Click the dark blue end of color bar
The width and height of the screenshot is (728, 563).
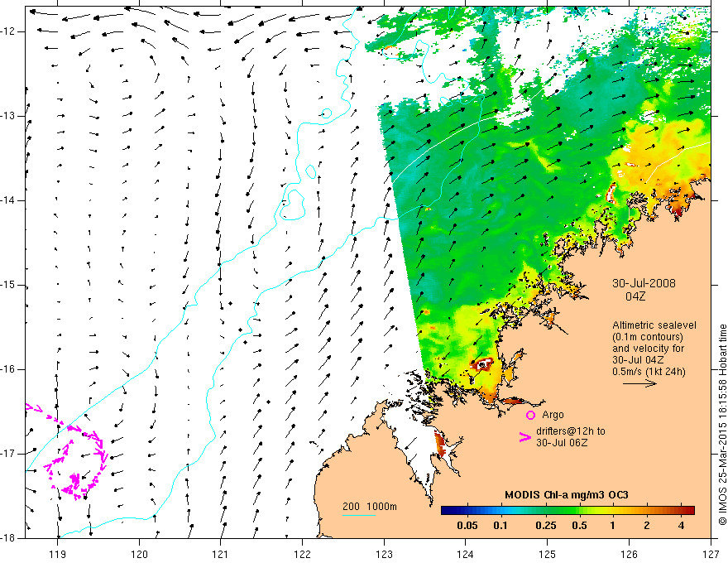click(448, 510)
